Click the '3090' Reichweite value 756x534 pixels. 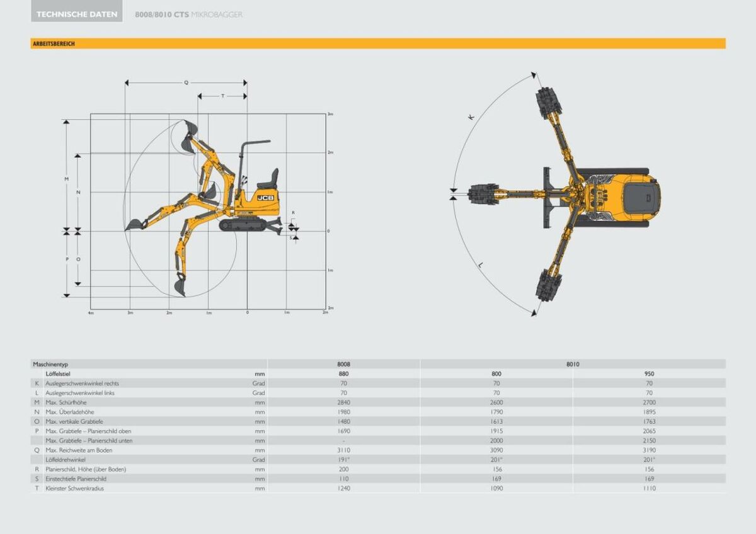[x=496, y=450]
